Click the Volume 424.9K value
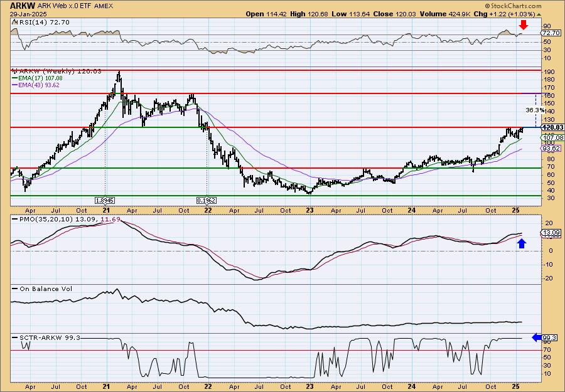Image resolution: width=565 pixels, height=392 pixels. point(445,14)
